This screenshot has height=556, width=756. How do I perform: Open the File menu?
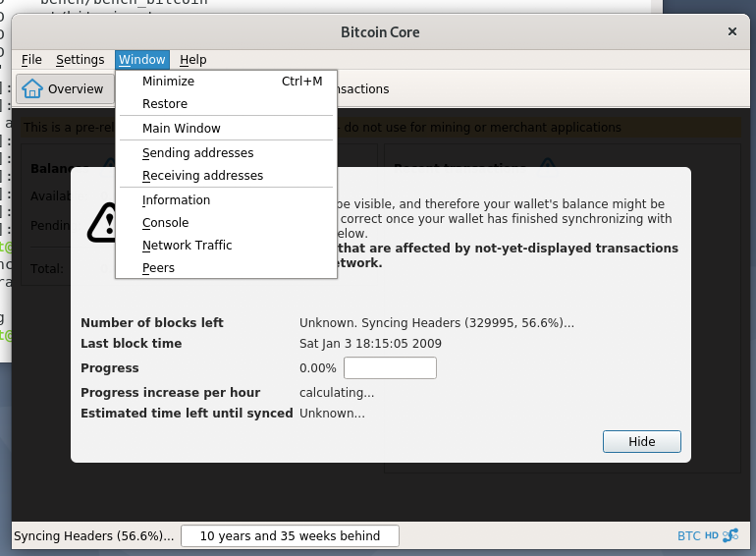[x=31, y=60]
